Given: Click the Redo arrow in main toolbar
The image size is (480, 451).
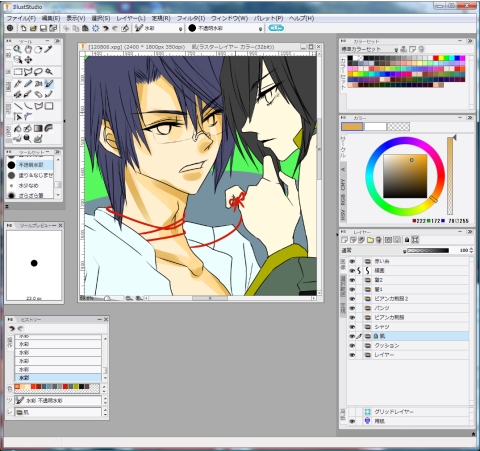Looking at the screenshot, I should coord(115,28).
